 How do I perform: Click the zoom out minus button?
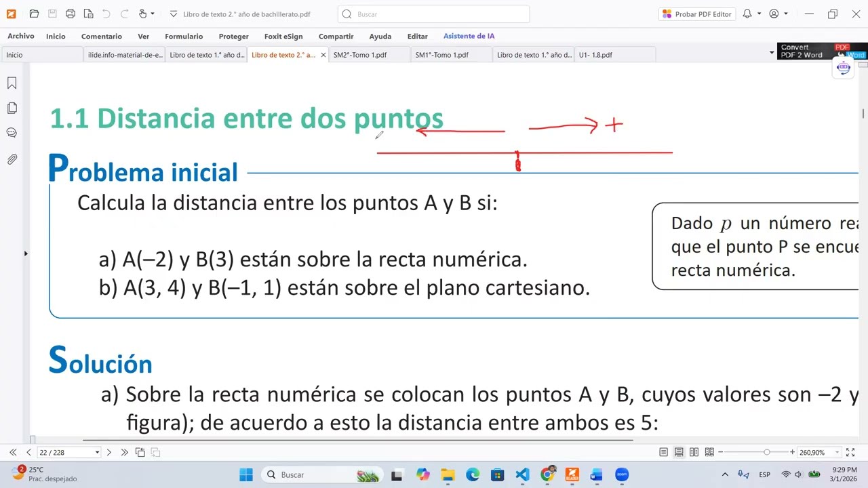[721, 452]
